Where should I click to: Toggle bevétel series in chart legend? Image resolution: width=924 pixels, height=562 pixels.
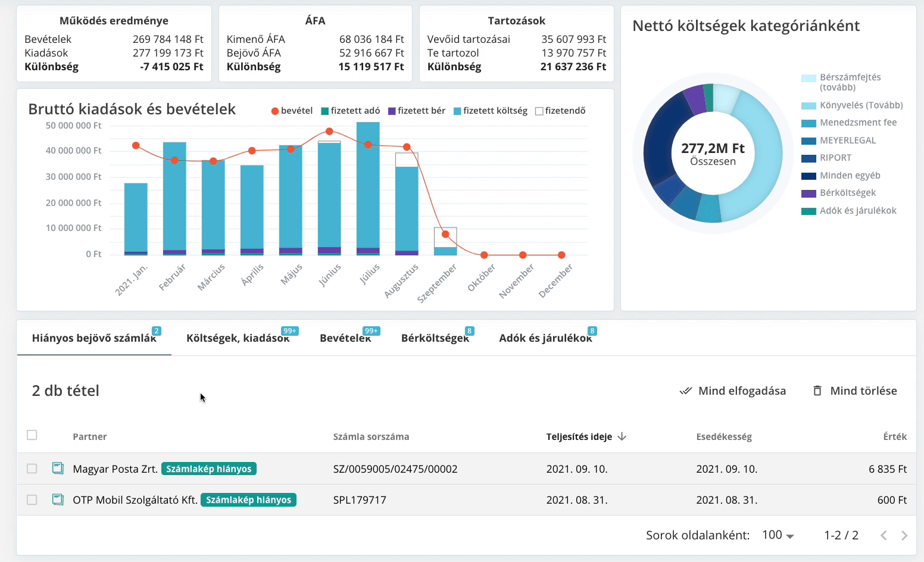[292, 111]
